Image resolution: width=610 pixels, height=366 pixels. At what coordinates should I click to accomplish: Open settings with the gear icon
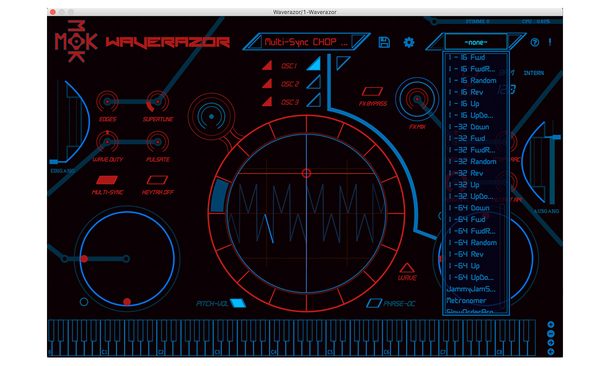point(408,42)
